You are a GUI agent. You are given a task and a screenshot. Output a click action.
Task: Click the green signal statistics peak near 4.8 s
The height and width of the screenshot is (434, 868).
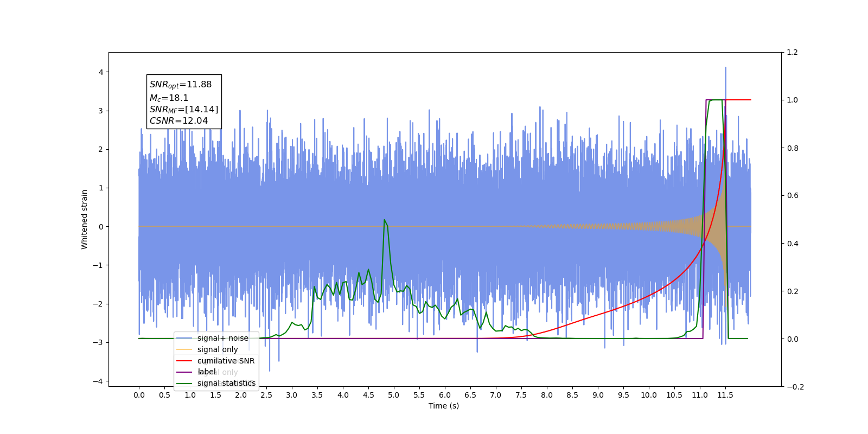384,220
